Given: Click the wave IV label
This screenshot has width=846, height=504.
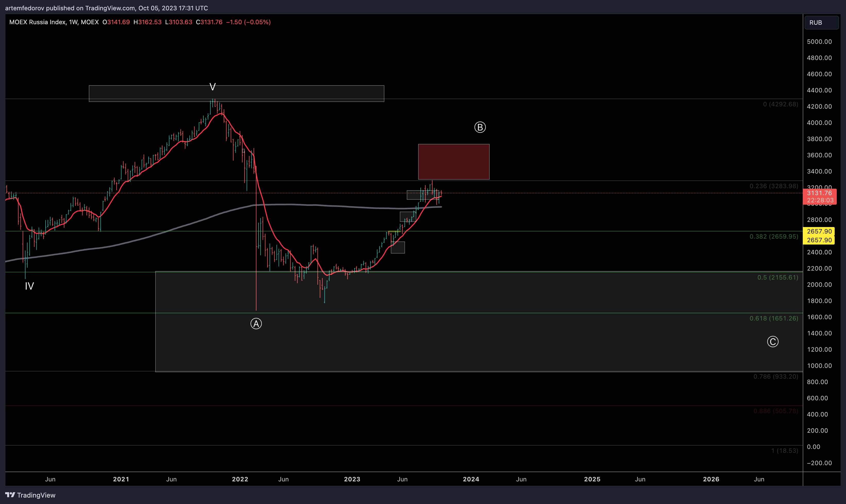Looking at the screenshot, I should click(x=30, y=286).
